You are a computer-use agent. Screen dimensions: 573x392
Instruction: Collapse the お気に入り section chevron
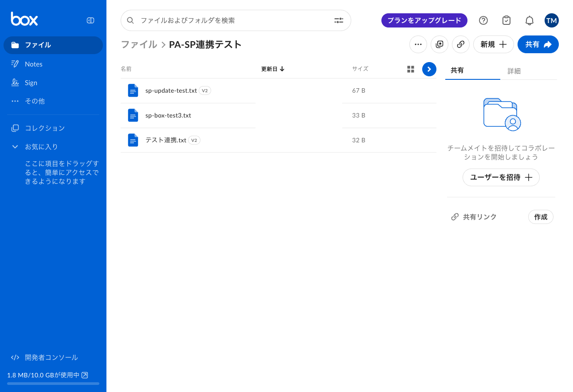click(15, 147)
